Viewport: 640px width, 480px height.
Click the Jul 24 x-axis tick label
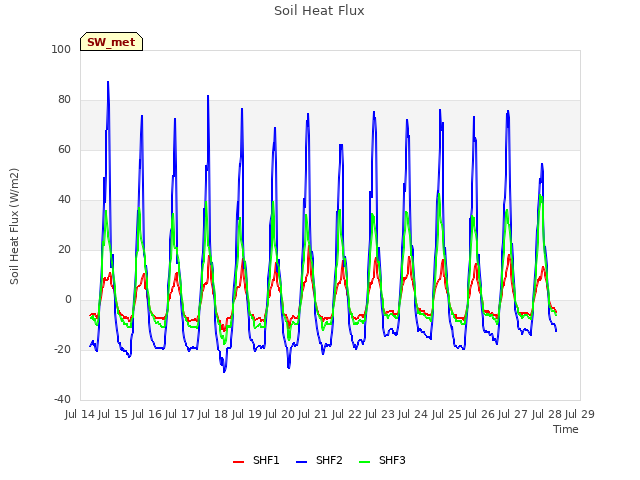pos(413,414)
